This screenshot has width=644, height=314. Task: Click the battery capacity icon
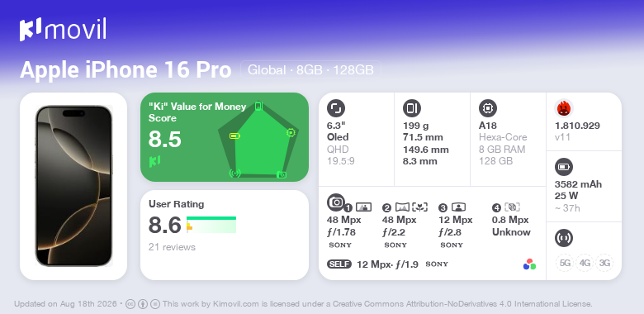[564, 167]
